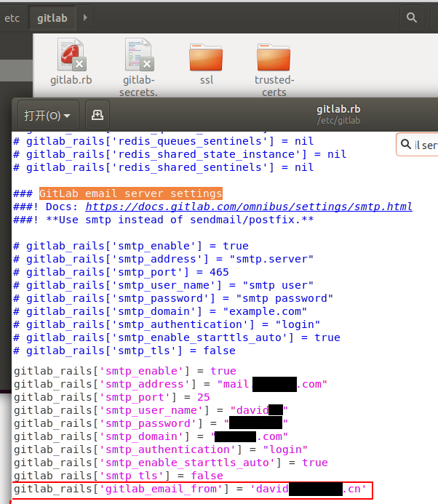Click redis_shared_state_instance comment line
Screen dimensions: 438x504
(180, 154)
